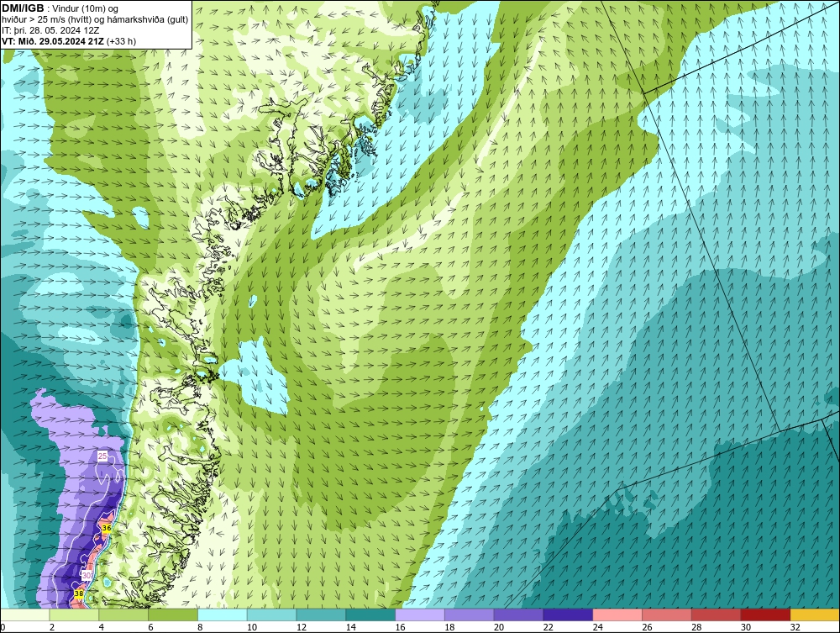Click the legend scale number "12"
The image size is (840, 633).
pos(301,627)
